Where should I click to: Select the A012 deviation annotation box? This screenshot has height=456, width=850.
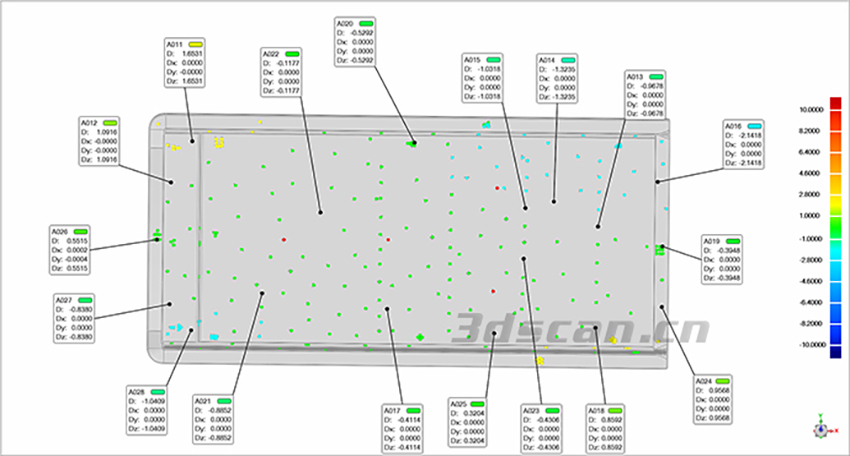(x=100, y=141)
